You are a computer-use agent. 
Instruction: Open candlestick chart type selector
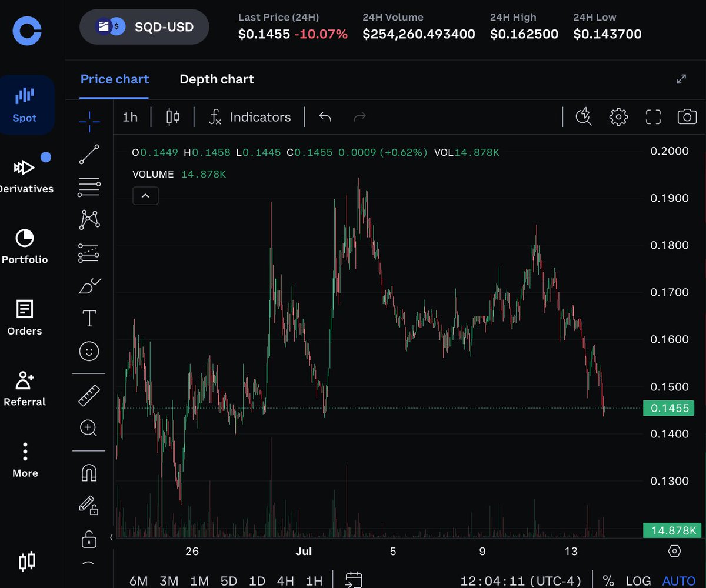pyautogui.click(x=172, y=117)
